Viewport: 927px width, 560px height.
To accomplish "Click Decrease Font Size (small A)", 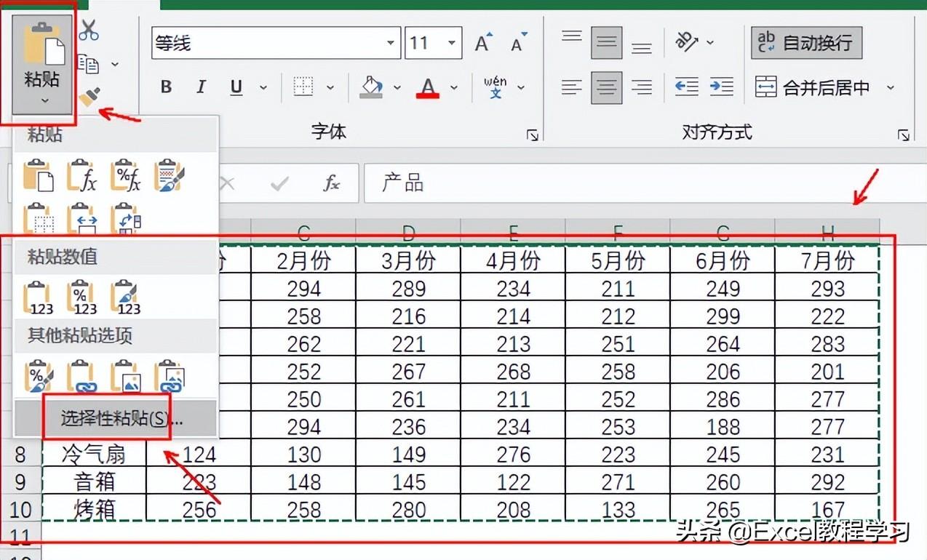I will click(518, 43).
